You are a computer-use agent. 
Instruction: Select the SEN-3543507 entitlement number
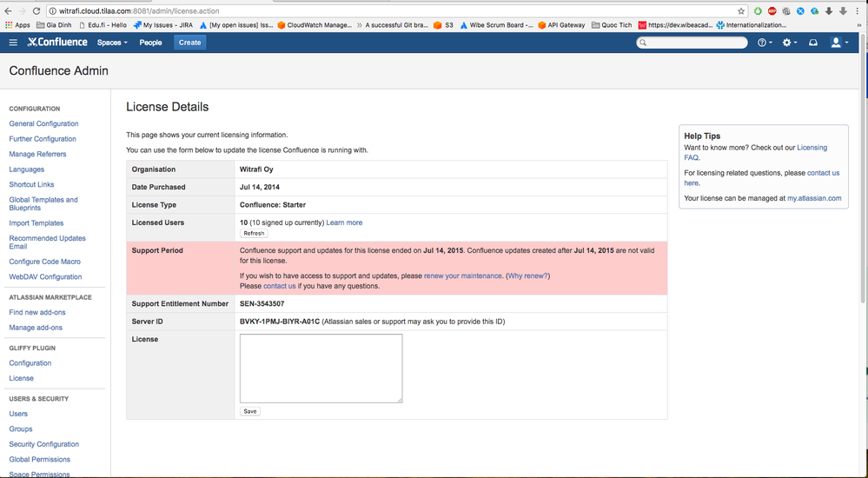[262, 304]
